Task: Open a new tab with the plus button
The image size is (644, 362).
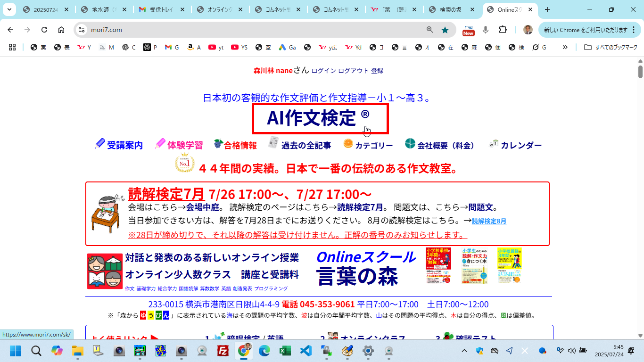Action: tap(547, 9)
